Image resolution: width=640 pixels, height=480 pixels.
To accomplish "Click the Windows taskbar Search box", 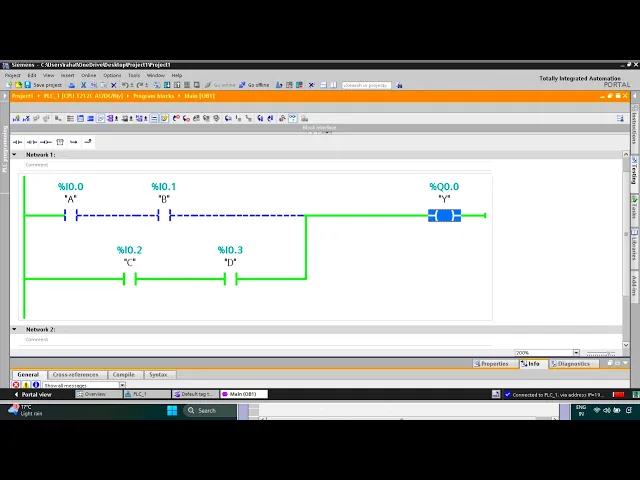I will [x=209, y=411].
